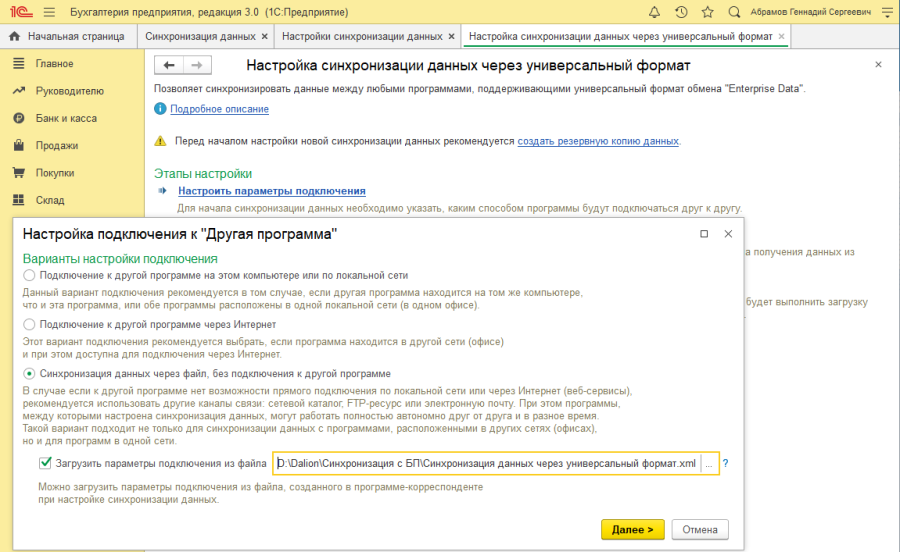Open the search magnifier icon
The width and height of the screenshot is (900, 552).
pos(734,12)
